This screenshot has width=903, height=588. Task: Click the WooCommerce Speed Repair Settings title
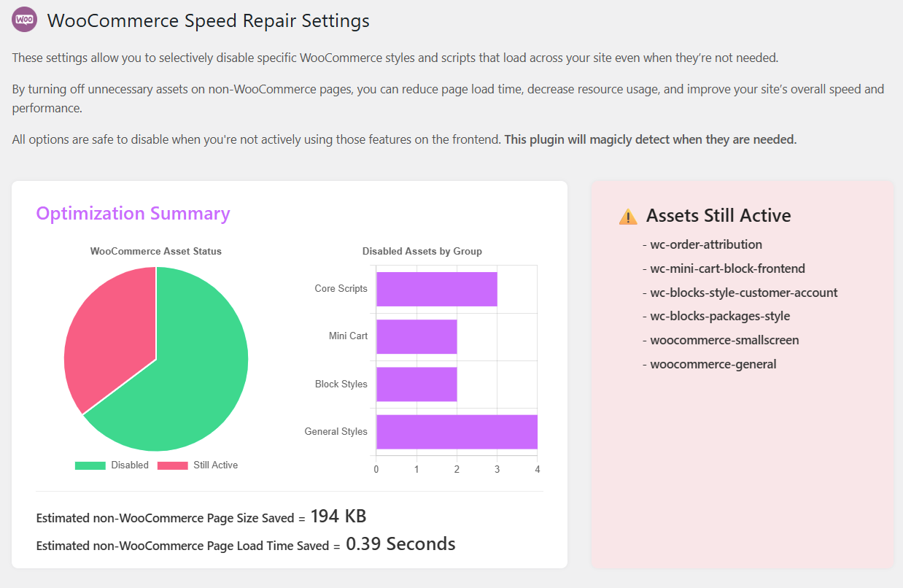pos(209,20)
